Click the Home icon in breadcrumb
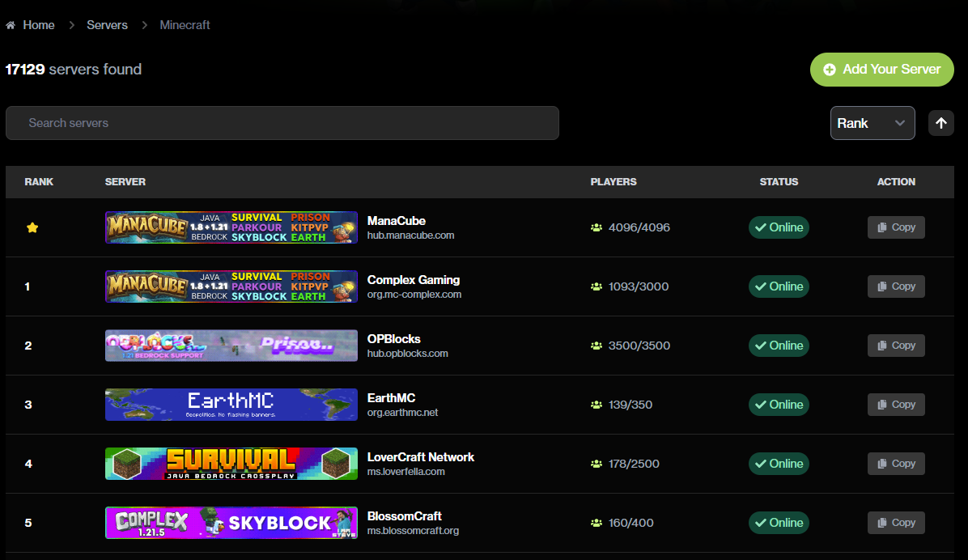The width and height of the screenshot is (968, 560). [11, 25]
